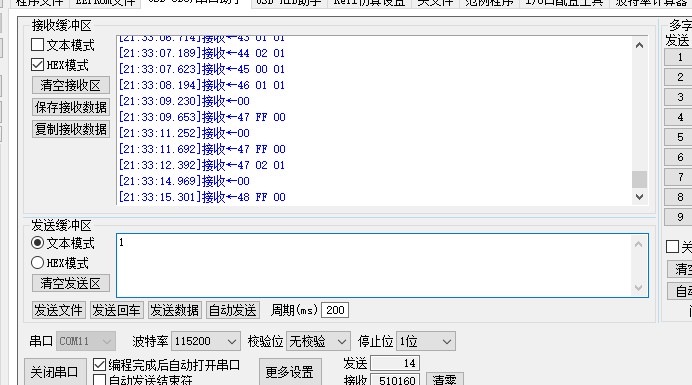Select log row 21:33:11.252 with 00
Image resolution: width=692 pixels, height=385 pixels.
[184, 133]
